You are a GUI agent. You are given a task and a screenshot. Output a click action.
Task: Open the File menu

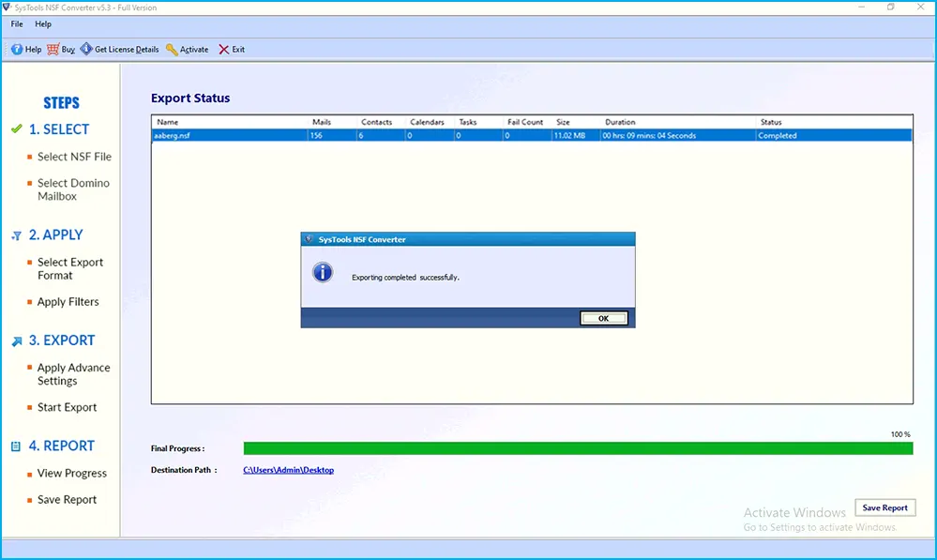pyautogui.click(x=17, y=24)
